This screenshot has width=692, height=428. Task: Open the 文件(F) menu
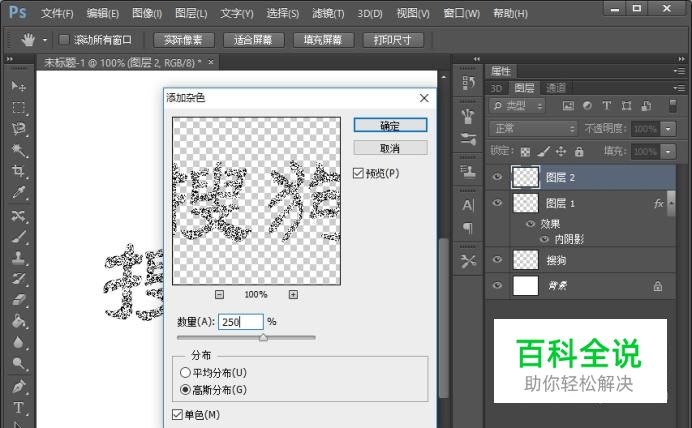pyautogui.click(x=57, y=13)
